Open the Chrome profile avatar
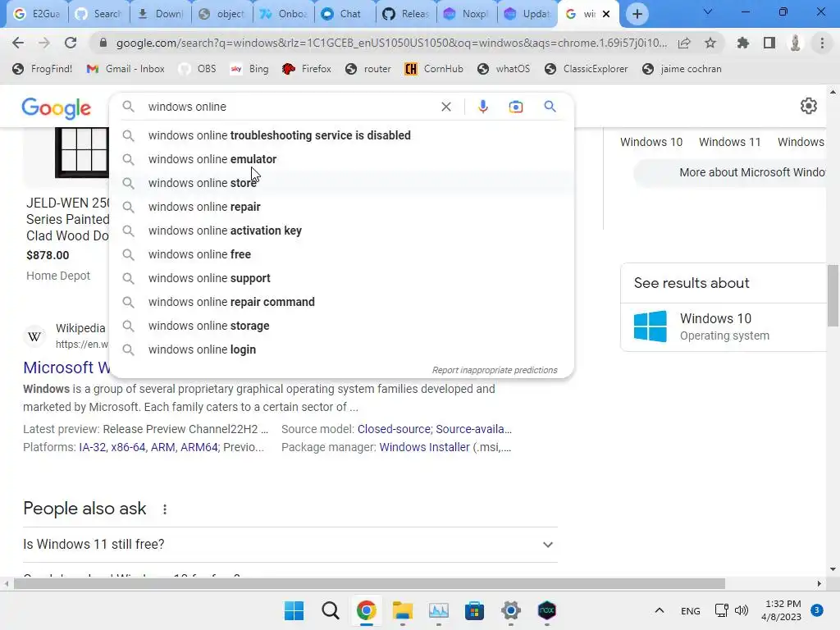Screen dimensions: 840x630 [796, 43]
